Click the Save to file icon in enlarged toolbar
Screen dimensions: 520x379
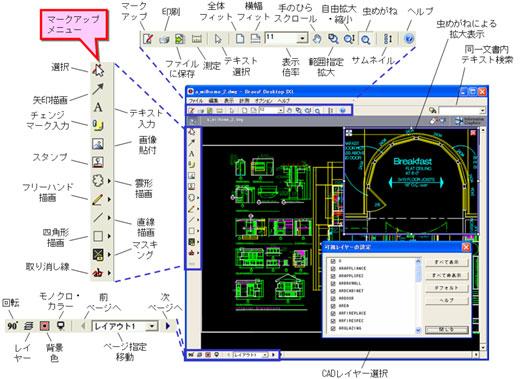coord(179,39)
